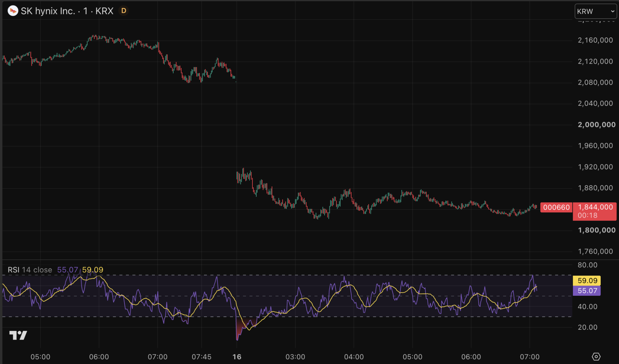Click the bold 16 date marker

click(237, 357)
